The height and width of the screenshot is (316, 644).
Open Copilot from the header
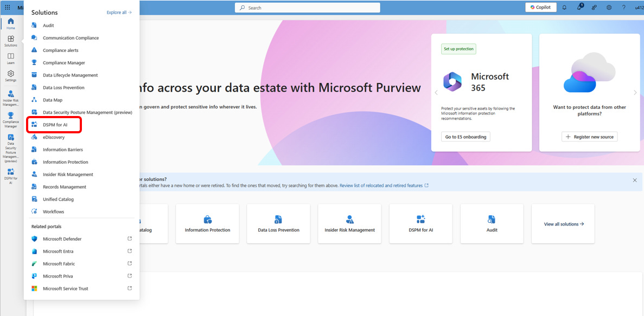[x=541, y=8]
